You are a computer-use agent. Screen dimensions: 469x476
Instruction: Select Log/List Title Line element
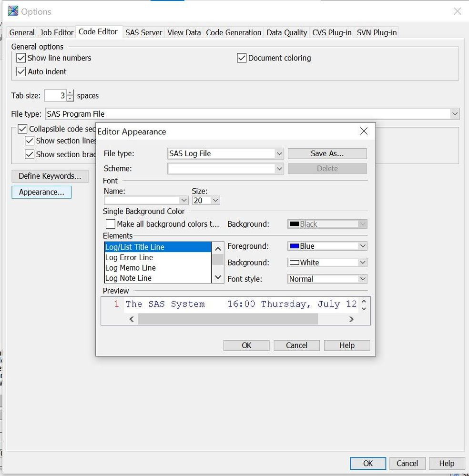[158, 247]
